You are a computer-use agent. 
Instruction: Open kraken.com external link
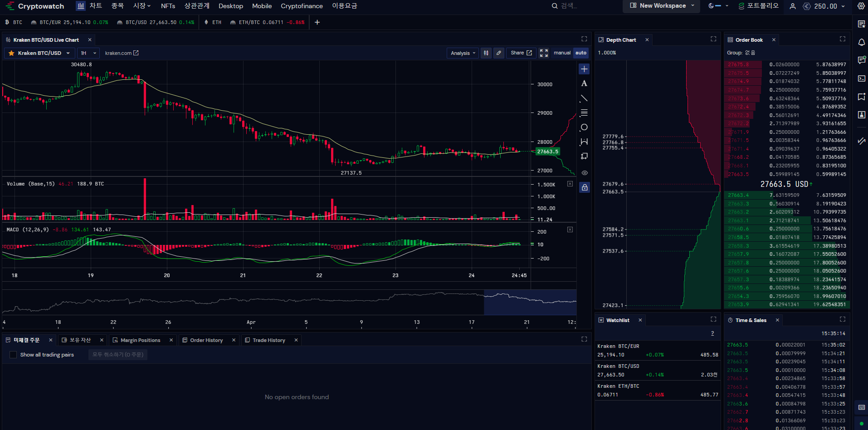coord(122,53)
